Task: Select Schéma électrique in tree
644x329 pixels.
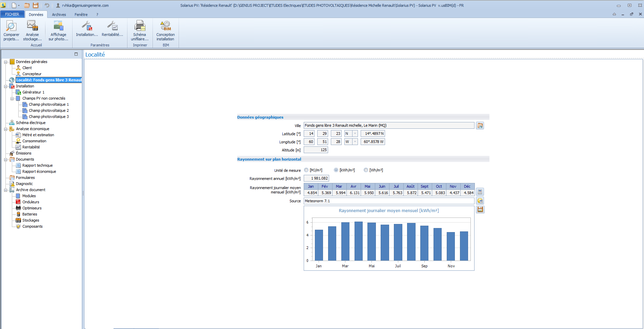Action: tap(31, 123)
